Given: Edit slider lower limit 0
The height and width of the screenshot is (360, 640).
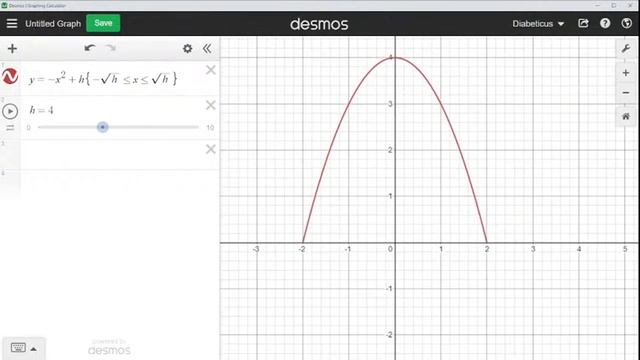Looking at the screenshot, I should click(x=29, y=128).
